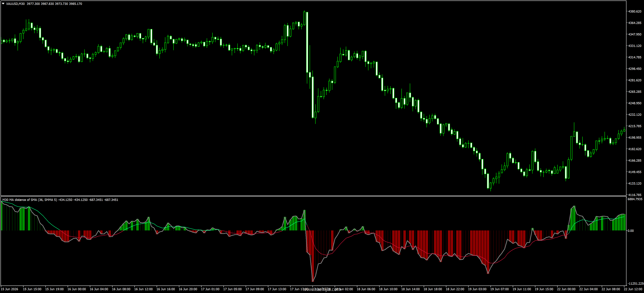Click price axis label 4215.785
Viewport: 644px width, 293px height.
click(x=635, y=126)
